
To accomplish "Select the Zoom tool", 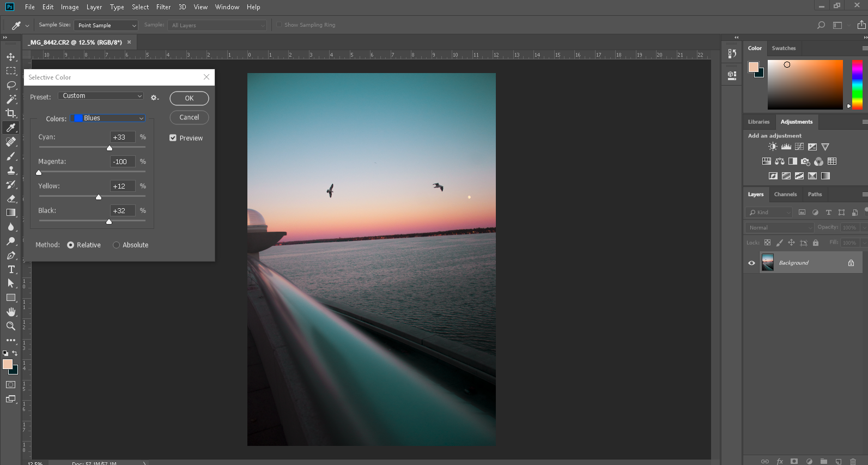I will pyautogui.click(x=11, y=326).
